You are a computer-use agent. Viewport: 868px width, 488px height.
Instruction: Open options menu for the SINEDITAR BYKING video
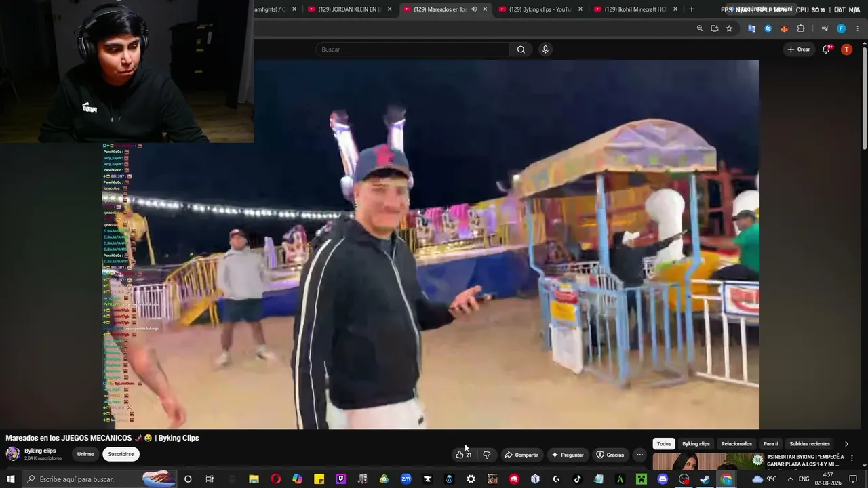(852, 458)
